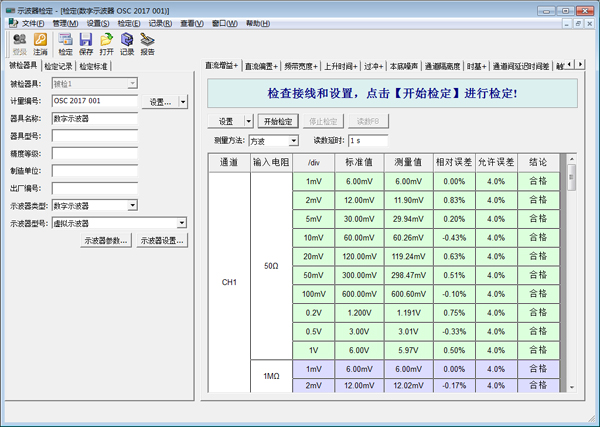
Task: Open the 检定(E) menu
Action: pos(128,22)
